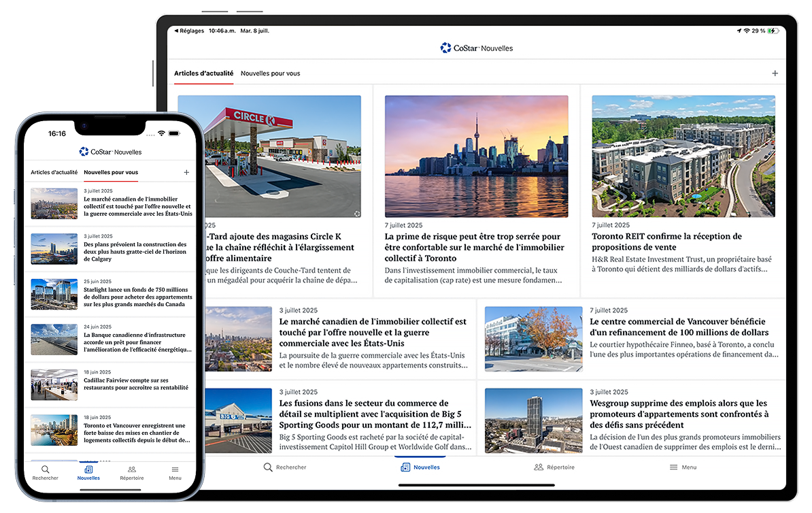Tap the plus icon in tablet tab bar
Image resolution: width=812 pixels, height=513 pixels.
click(x=775, y=73)
